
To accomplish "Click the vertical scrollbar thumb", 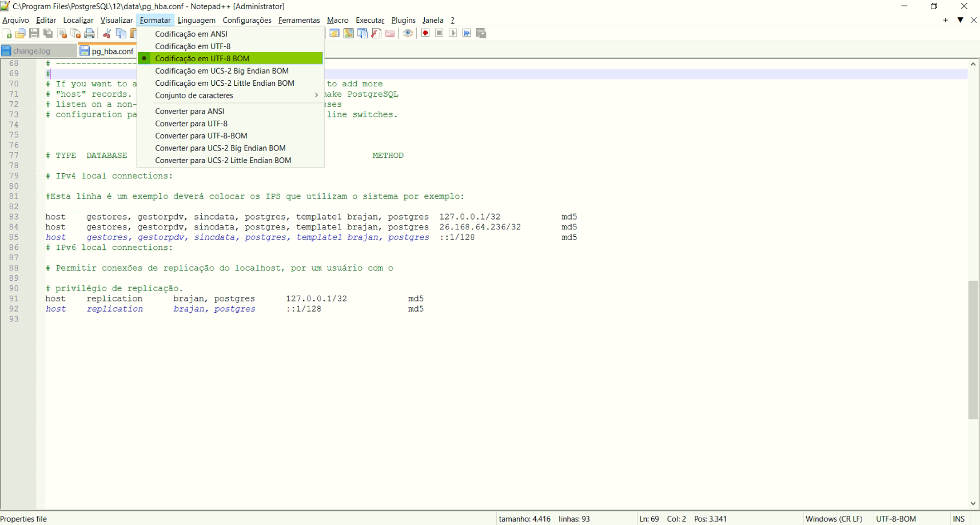I will 973,350.
